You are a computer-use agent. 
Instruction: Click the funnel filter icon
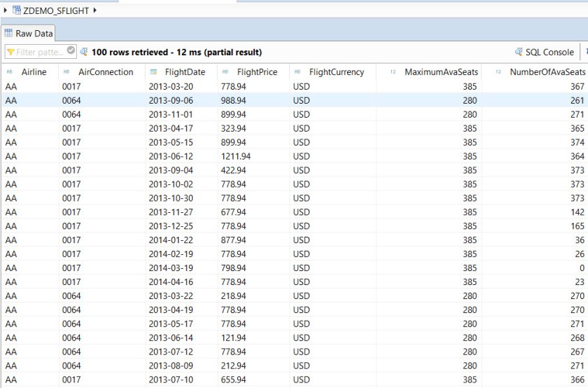click(x=10, y=52)
